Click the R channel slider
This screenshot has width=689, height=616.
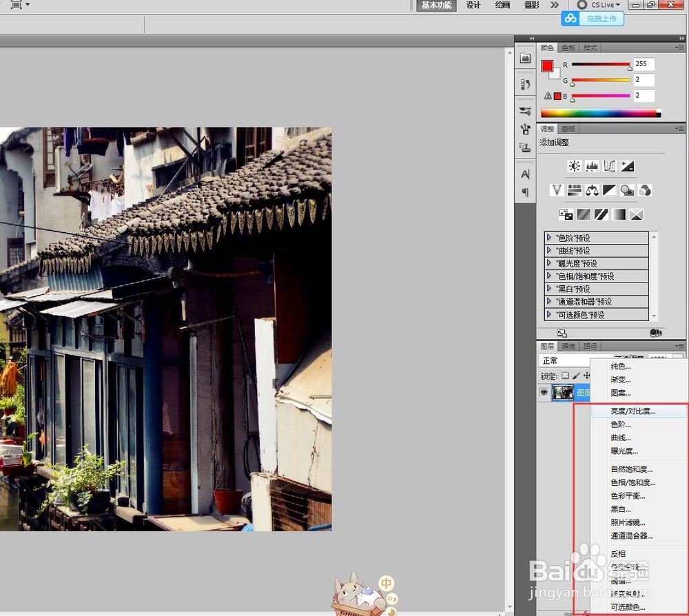pyautogui.click(x=601, y=64)
